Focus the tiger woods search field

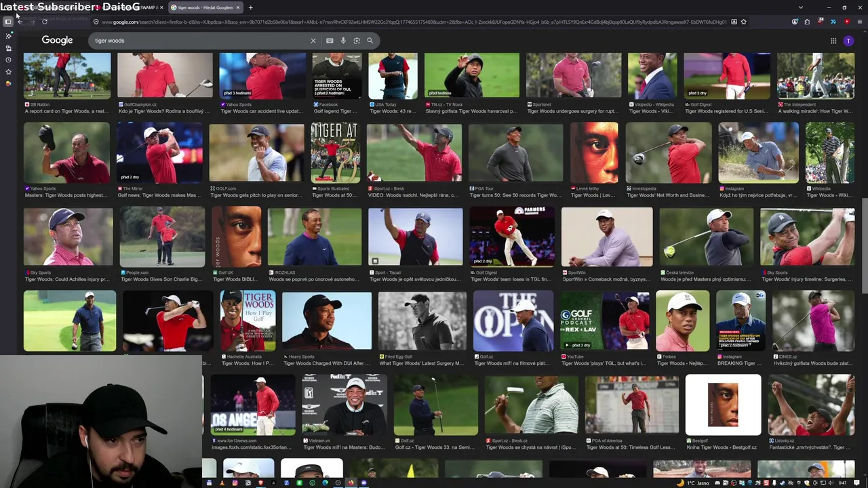[x=200, y=41]
